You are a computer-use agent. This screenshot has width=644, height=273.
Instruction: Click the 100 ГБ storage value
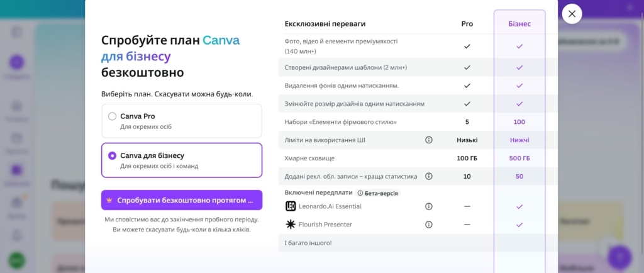pyautogui.click(x=467, y=158)
